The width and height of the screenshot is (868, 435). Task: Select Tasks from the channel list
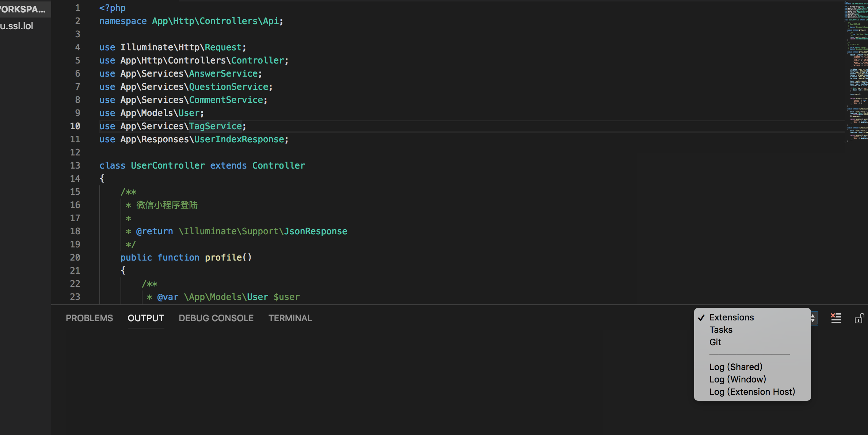(x=720, y=330)
